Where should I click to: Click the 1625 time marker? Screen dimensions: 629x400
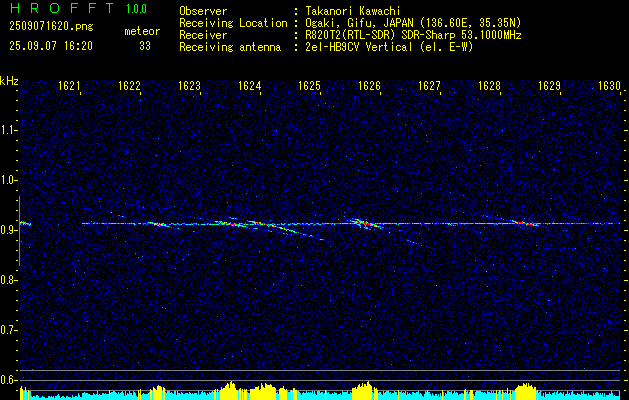(309, 86)
